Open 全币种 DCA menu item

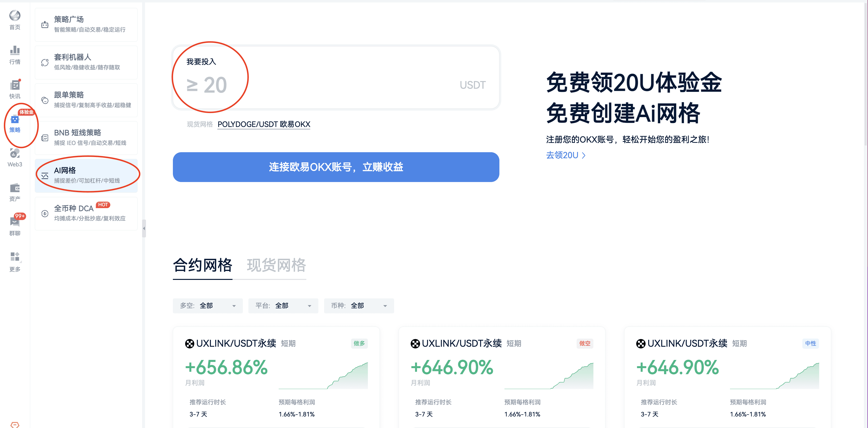[x=86, y=213]
